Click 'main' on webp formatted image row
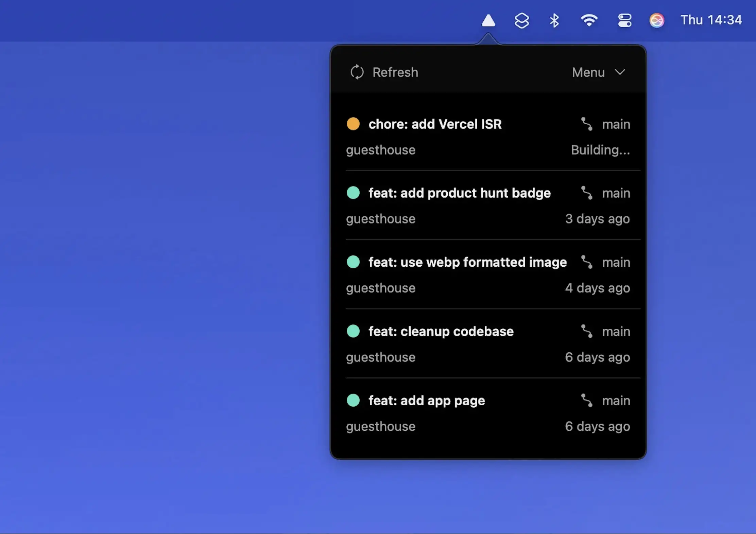This screenshot has height=534, width=756. [x=616, y=263]
